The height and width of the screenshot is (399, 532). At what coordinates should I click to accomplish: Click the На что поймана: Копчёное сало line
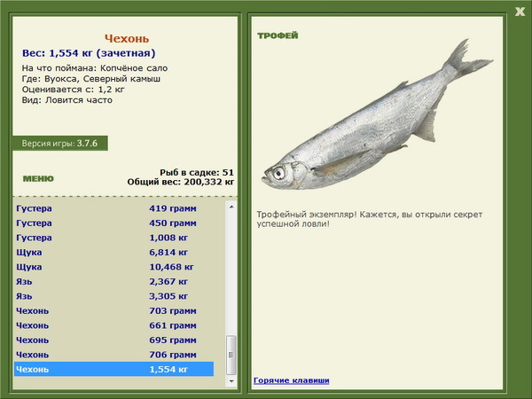point(95,68)
